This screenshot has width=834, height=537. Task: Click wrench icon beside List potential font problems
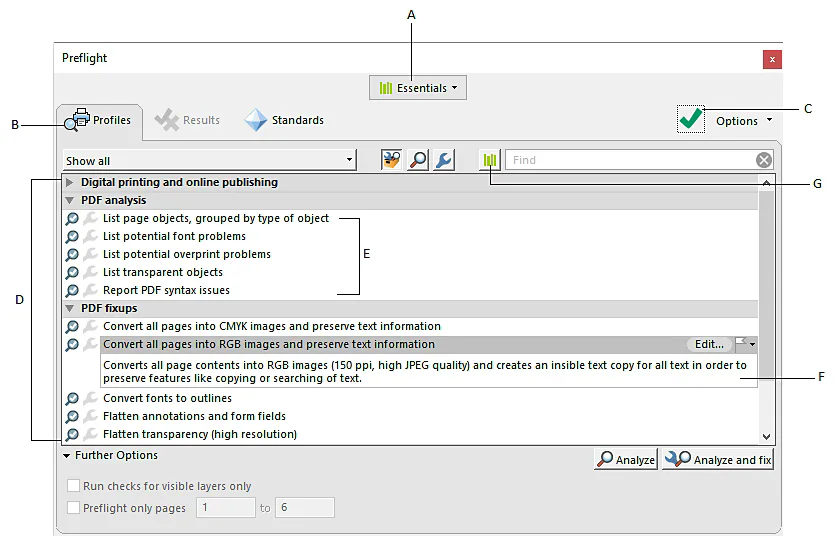[x=91, y=237]
